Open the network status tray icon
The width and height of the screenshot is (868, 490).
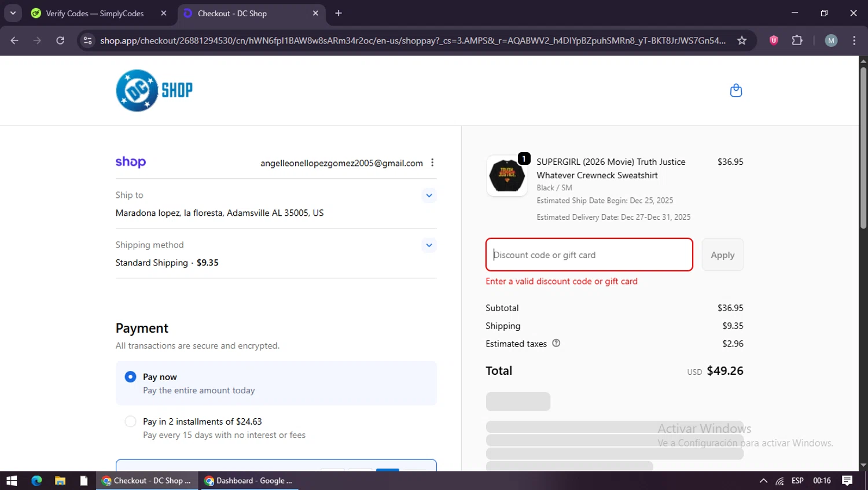(x=780, y=481)
